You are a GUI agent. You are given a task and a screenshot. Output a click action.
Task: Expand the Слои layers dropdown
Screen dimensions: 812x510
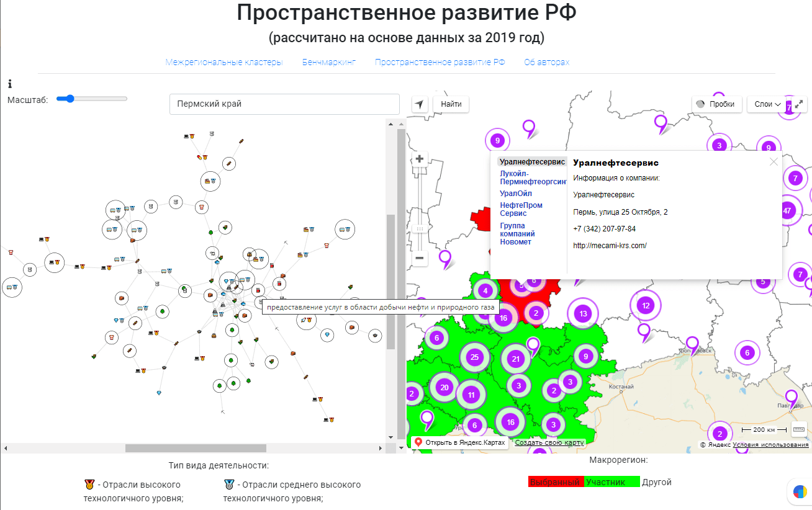(768, 104)
